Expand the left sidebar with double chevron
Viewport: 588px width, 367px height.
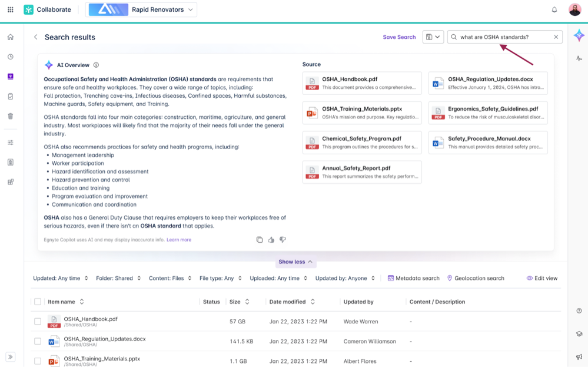(11, 357)
